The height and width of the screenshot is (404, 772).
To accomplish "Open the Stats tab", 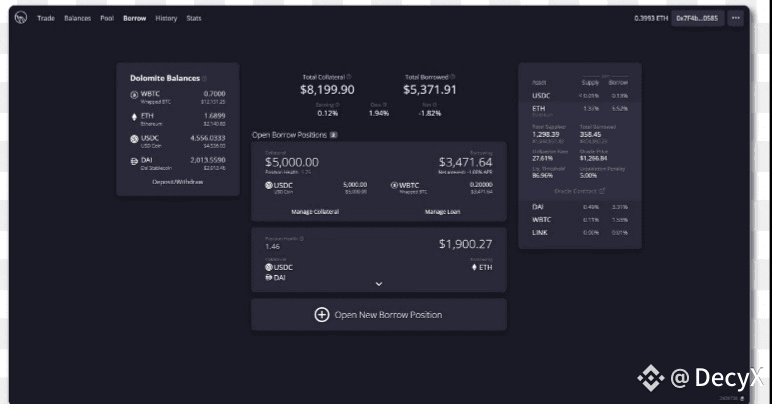I will [x=194, y=18].
